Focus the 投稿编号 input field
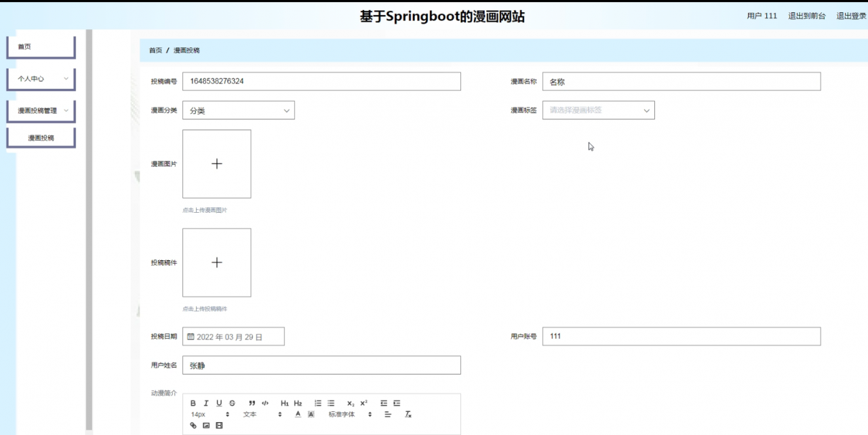This screenshot has height=435, width=868. pos(321,81)
